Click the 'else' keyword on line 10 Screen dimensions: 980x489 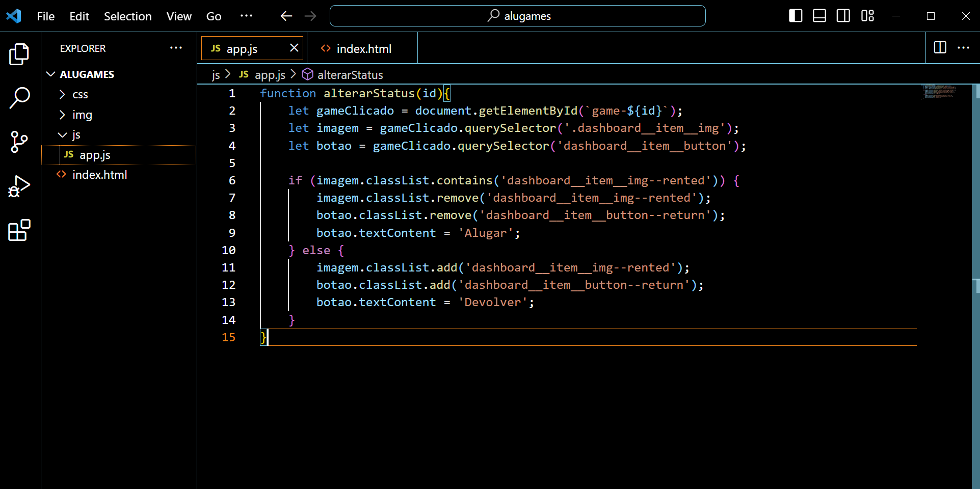pyautogui.click(x=316, y=250)
